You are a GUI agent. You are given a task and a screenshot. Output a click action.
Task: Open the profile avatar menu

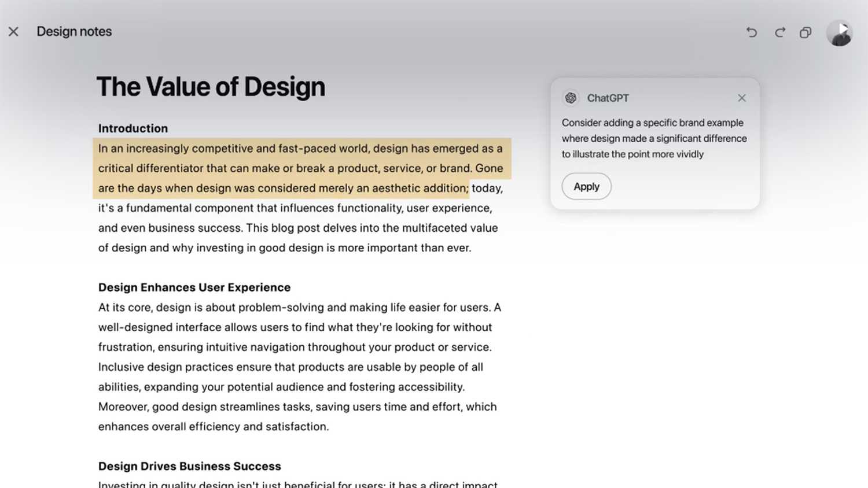pos(840,32)
